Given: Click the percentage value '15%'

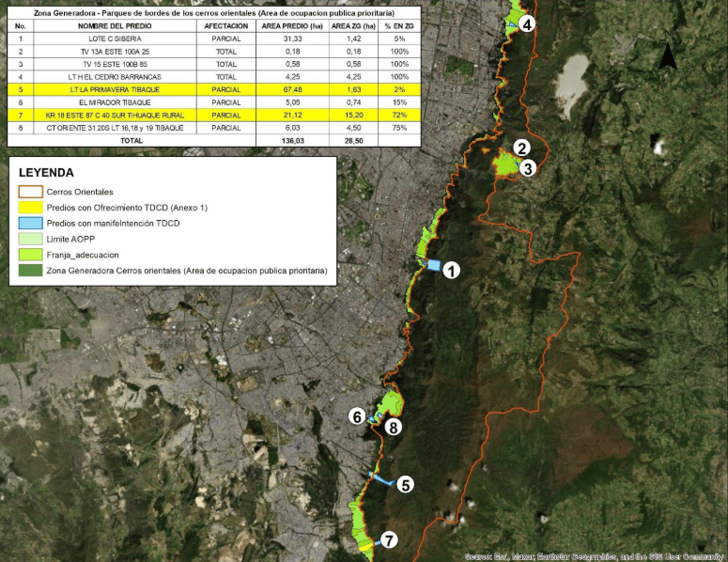Looking at the screenshot, I should pyautogui.click(x=399, y=102).
